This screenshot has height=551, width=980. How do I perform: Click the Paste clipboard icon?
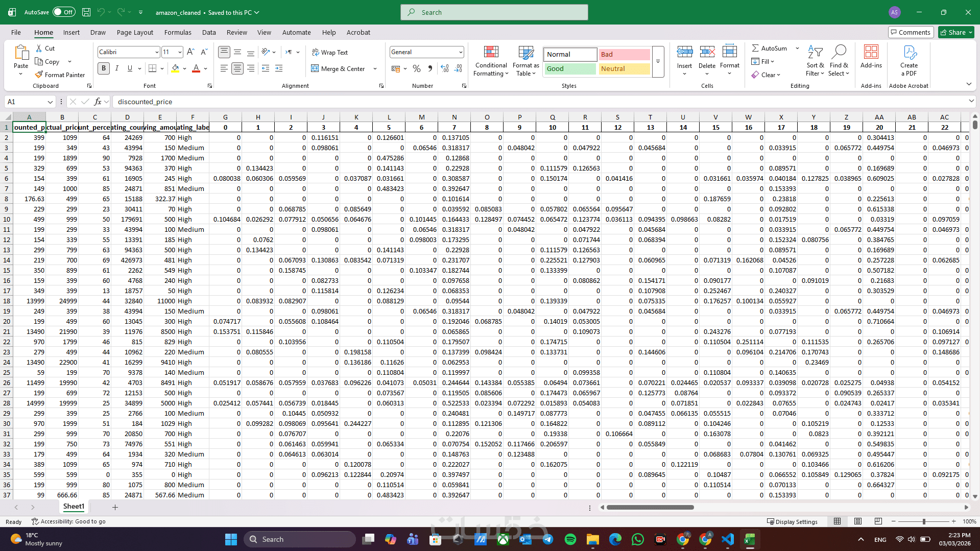coord(21,53)
